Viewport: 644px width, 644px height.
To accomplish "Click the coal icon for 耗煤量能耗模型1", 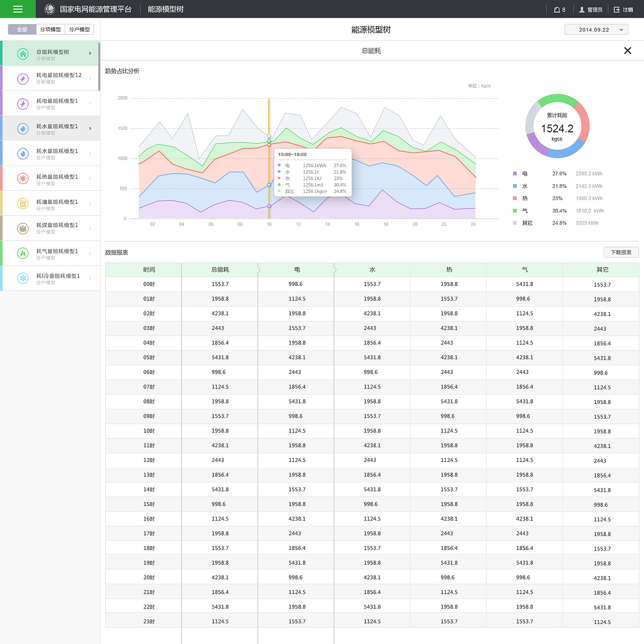I will coord(23,228).
